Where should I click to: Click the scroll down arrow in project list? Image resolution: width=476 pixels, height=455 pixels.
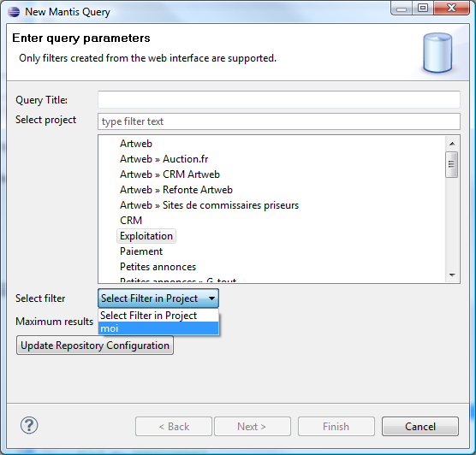452,275
